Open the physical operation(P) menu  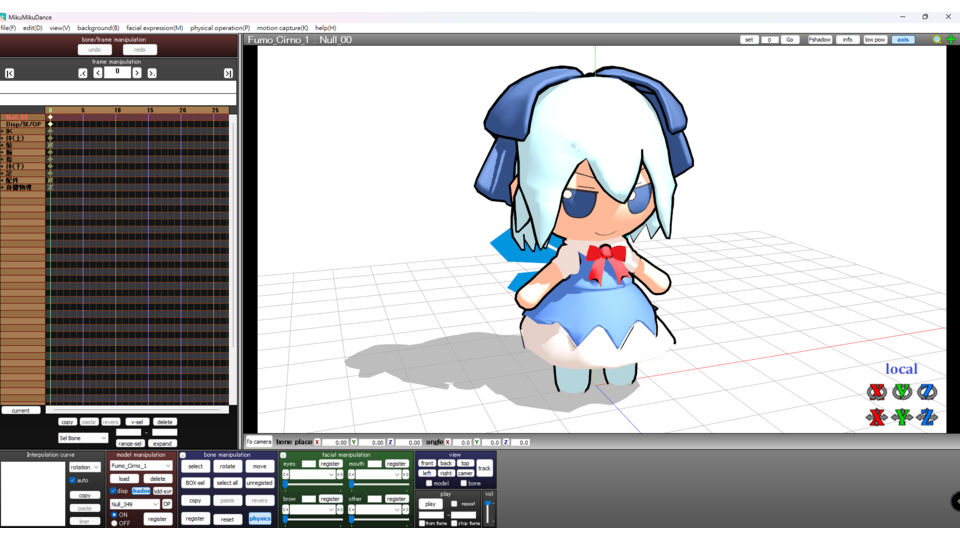(x=220, y=28)
